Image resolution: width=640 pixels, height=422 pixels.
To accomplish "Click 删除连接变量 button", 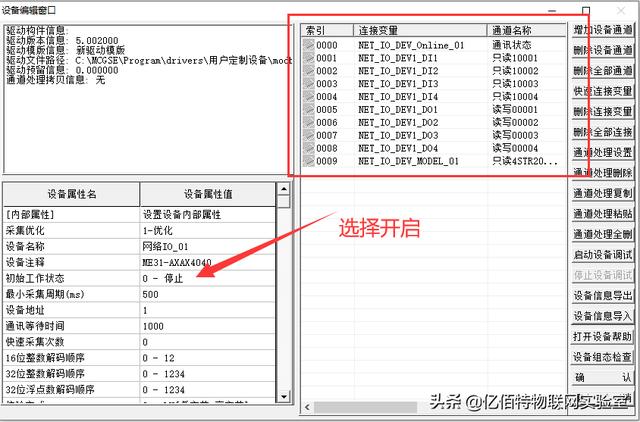I will 602,111.
